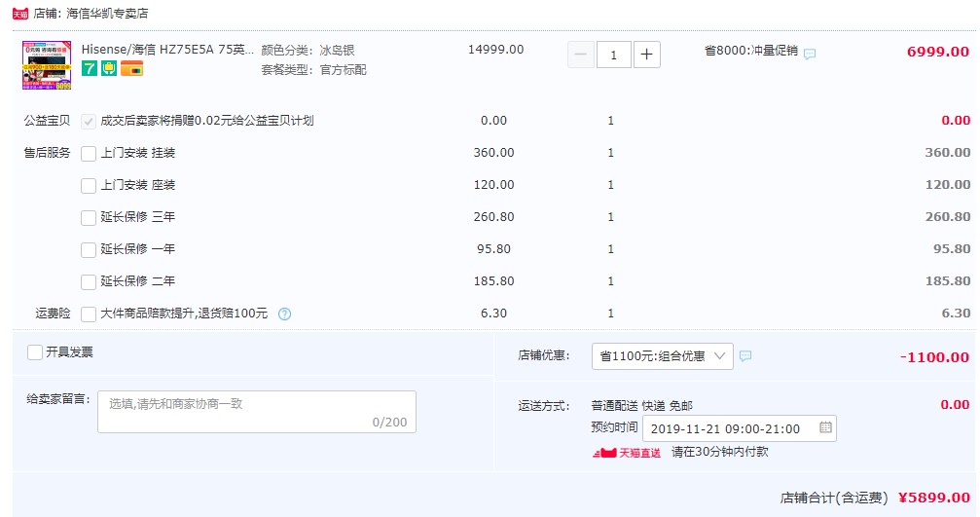Check the 上门安装 座装 service option
This screenshot has width=980, height=517.
pos(89,186)
